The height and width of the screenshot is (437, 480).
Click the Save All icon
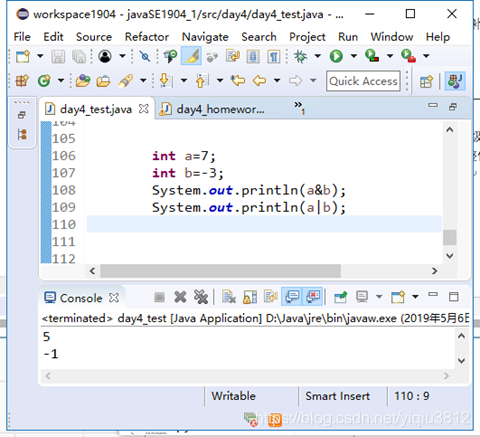[79, 56]
